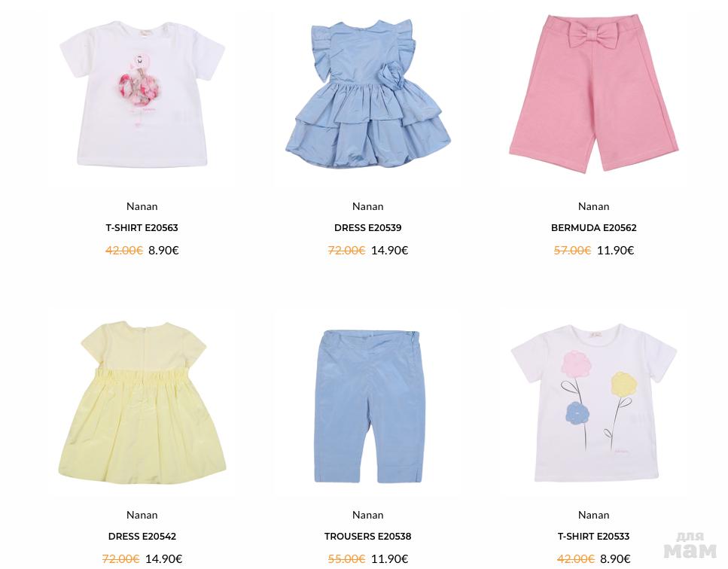Click the Nanan brand above T-SHIRT E20563
Screen dimensions: 728x569
click(x=142, y=206)
